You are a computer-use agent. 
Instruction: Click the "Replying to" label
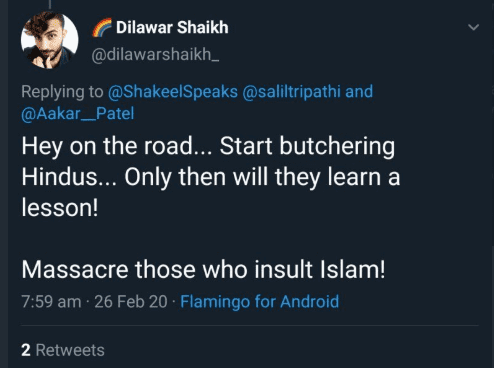(62, 92)
